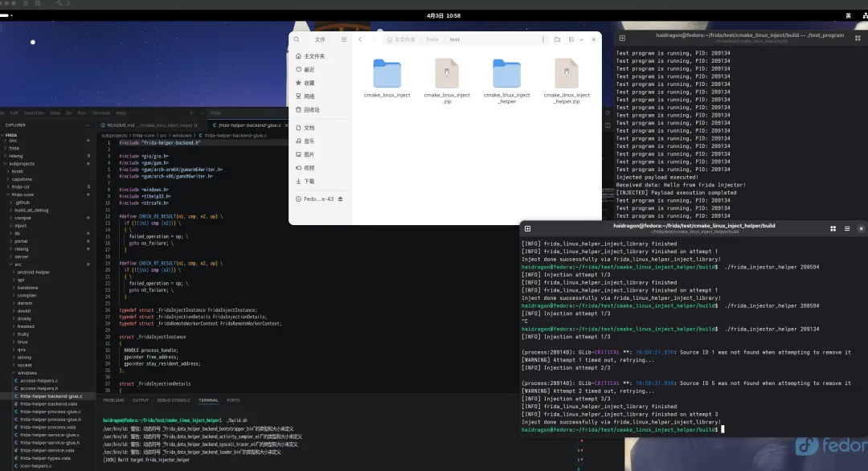Open the PROBLEMS panel tab
The image size is (868, 471).
[x=113, y=400]
